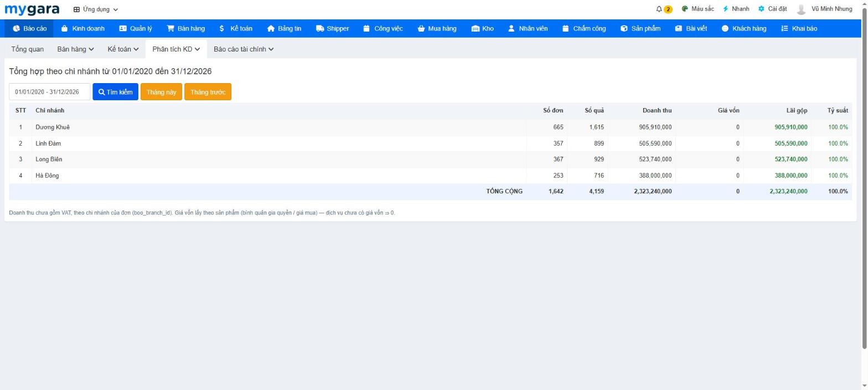Viewport: 868px width, 390px height.
Task: Click the Kho warehouse icon
Action: pyautogui.click(x=475, y=28)
